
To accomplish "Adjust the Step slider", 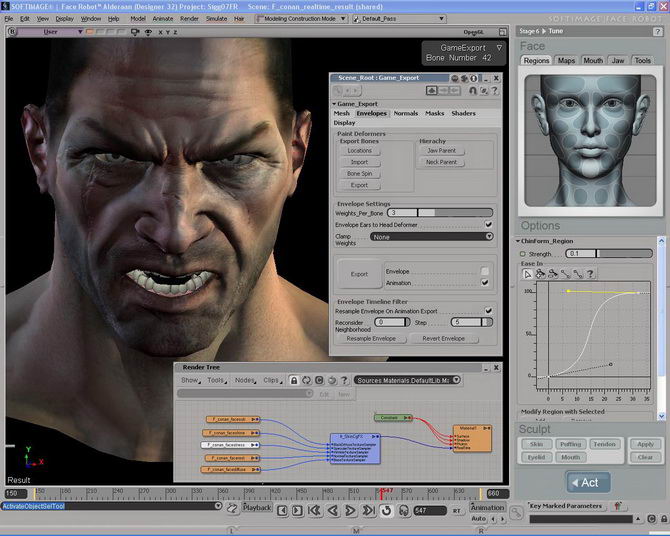I will click(x=472, y=322).
